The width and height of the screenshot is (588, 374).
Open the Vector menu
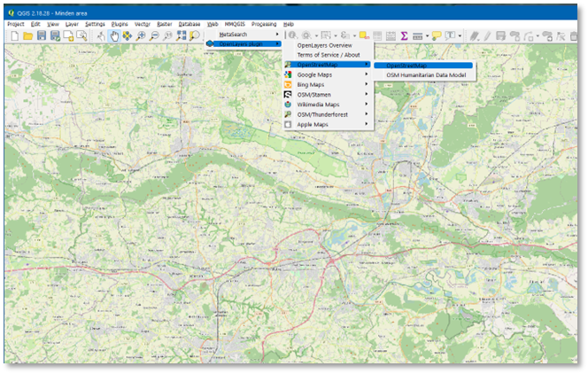[x=142, y=24]
